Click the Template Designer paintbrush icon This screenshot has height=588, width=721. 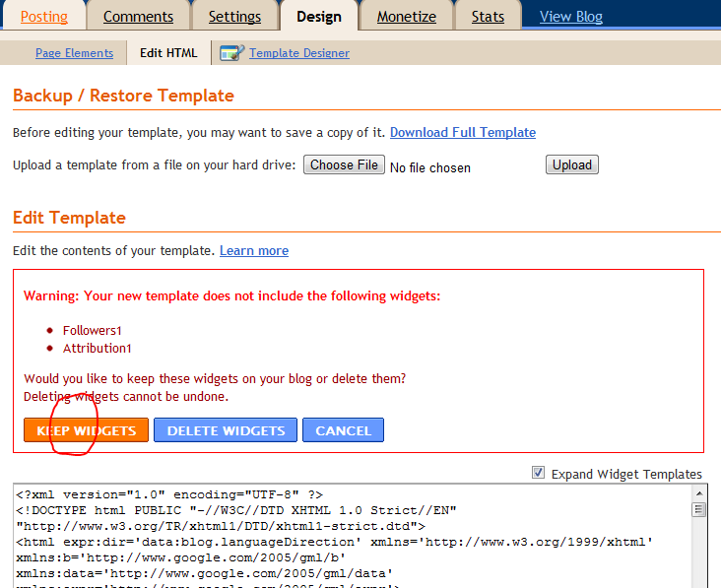(231, 53)
